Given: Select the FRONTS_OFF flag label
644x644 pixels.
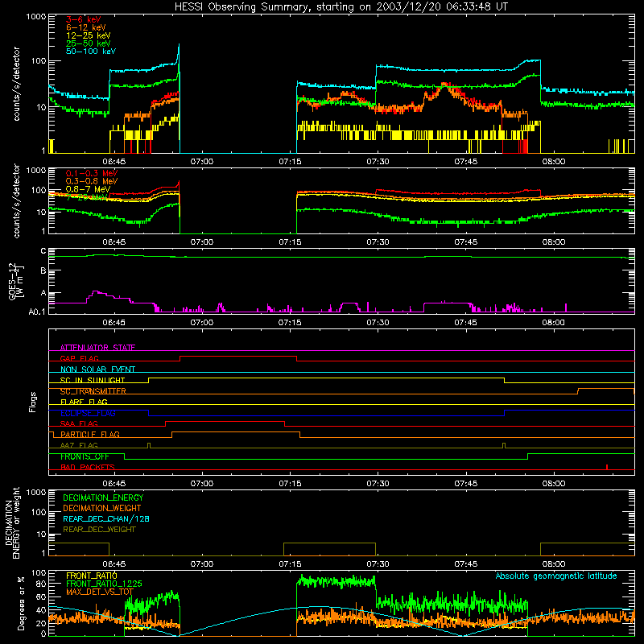Looking at the screenshot, I should pyautogui.click(x=85, y=456).
